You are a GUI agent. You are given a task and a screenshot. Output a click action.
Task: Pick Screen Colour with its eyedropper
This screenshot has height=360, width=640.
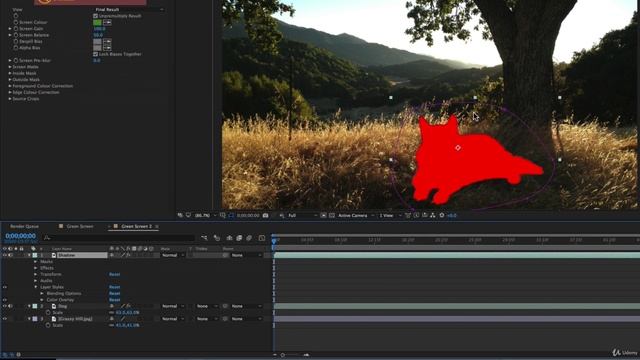tap(107, 22)
